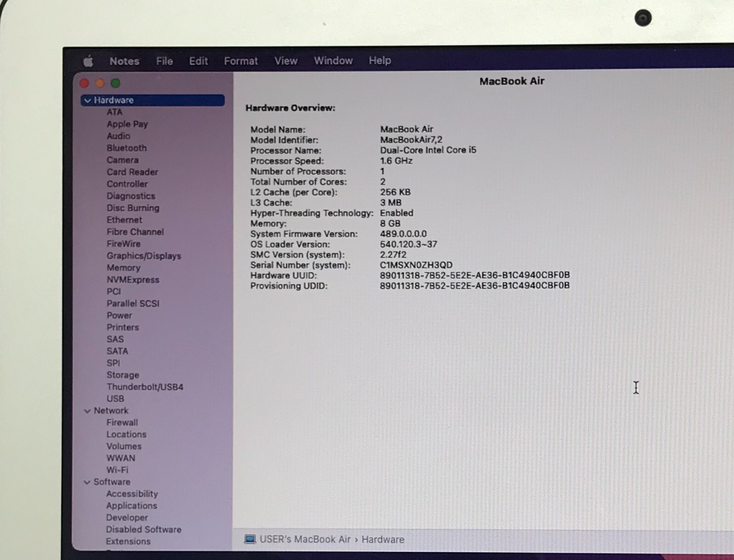Viewport: 734px width, 560px height.
Task: Open the Help menu
Action: [380, 61]
